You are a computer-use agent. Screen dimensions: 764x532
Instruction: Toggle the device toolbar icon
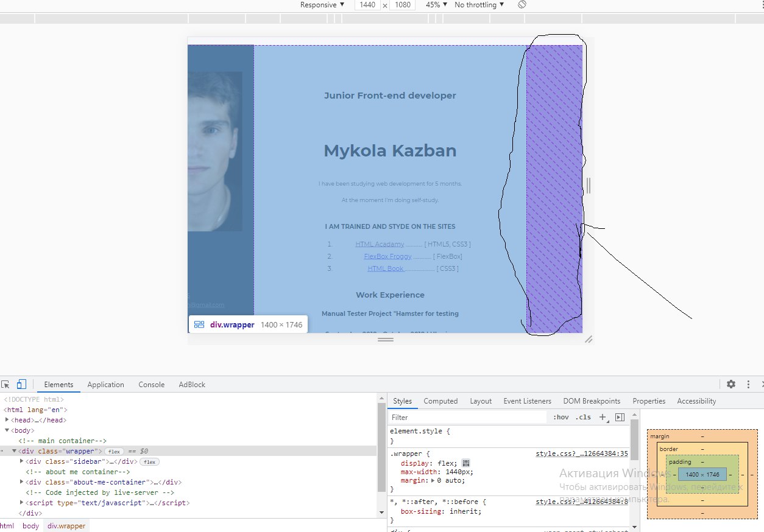tap(21, 384)
